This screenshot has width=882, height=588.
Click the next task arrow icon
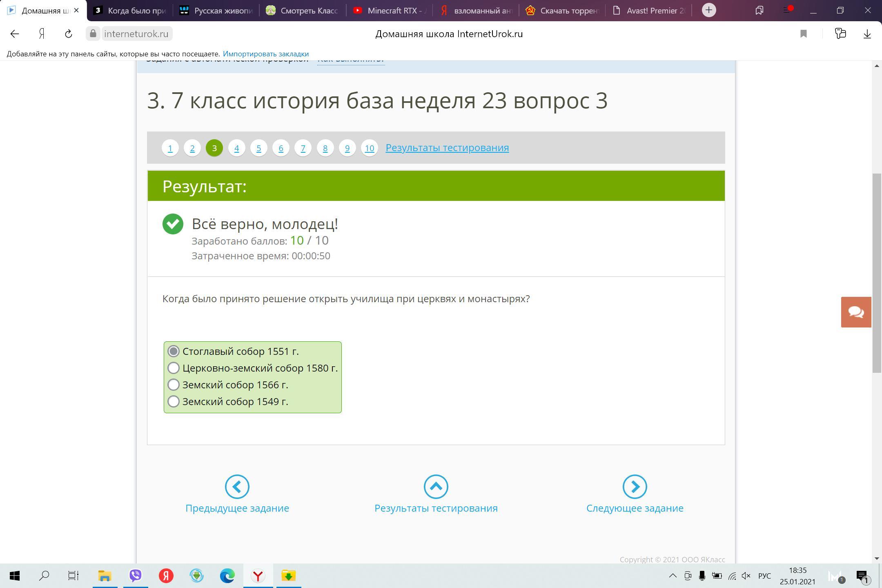[635, 486]
